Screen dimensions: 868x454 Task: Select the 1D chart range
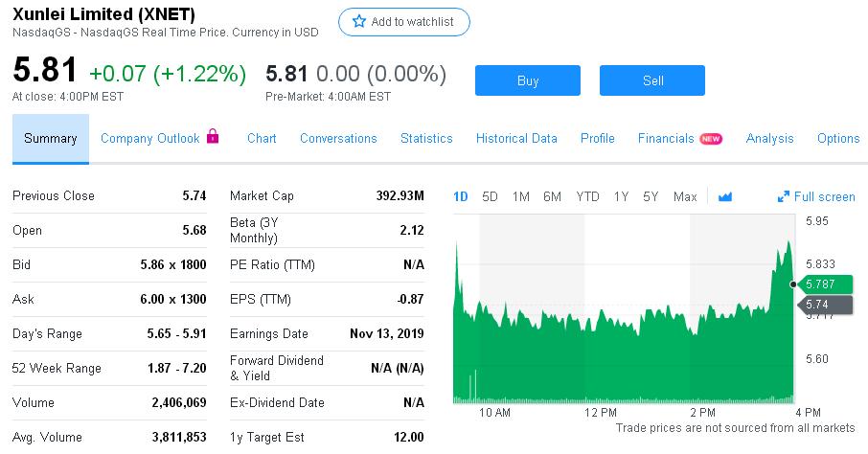[x=461, y=196]
